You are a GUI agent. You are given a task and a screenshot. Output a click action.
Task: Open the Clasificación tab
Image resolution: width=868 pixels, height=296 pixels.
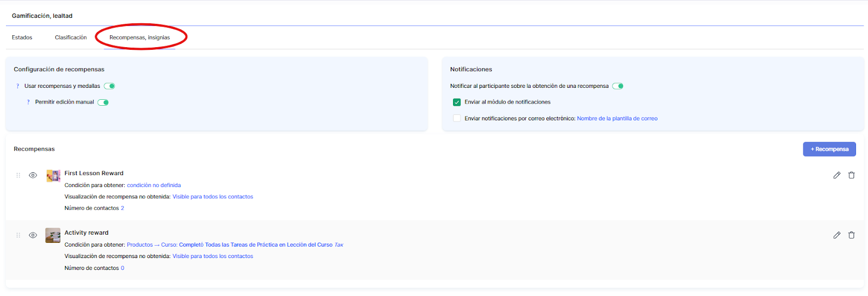71,37
